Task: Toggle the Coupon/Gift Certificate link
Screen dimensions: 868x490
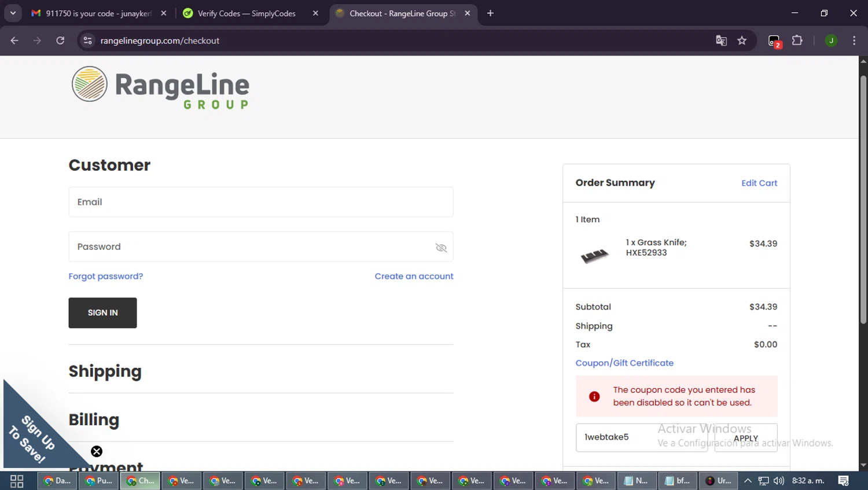Action: [x=624, y=363]
